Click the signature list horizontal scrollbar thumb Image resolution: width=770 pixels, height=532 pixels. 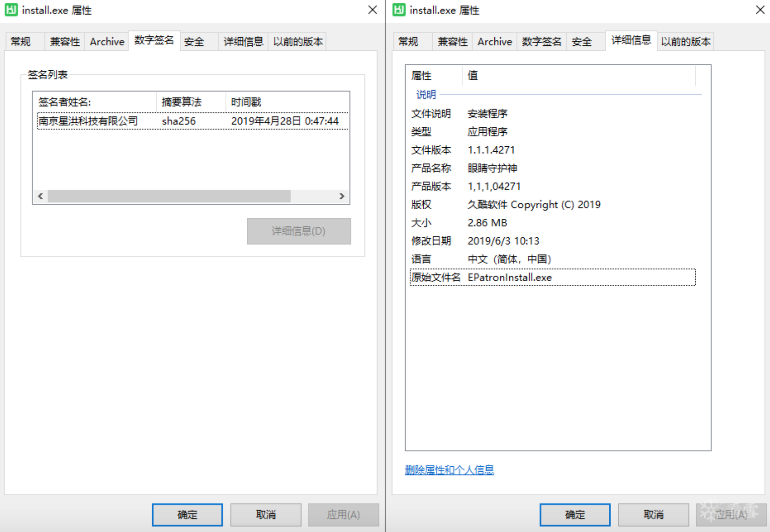coord(169,196)
